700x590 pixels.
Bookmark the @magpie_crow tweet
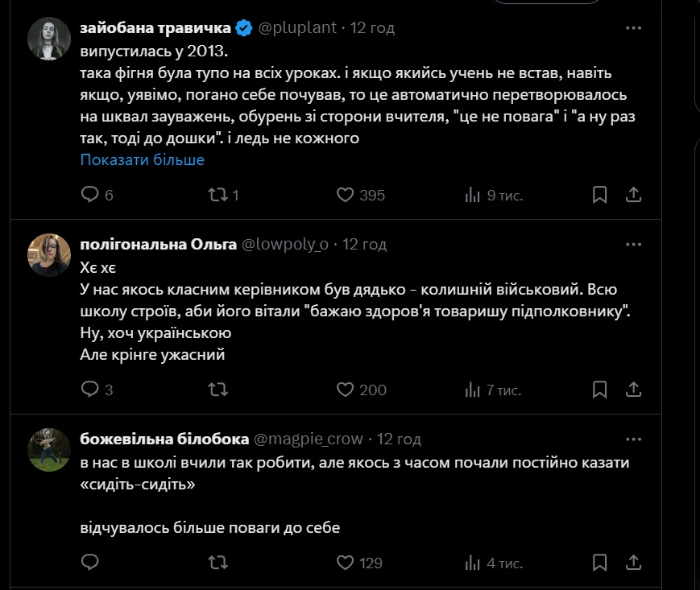pos(599,562)
